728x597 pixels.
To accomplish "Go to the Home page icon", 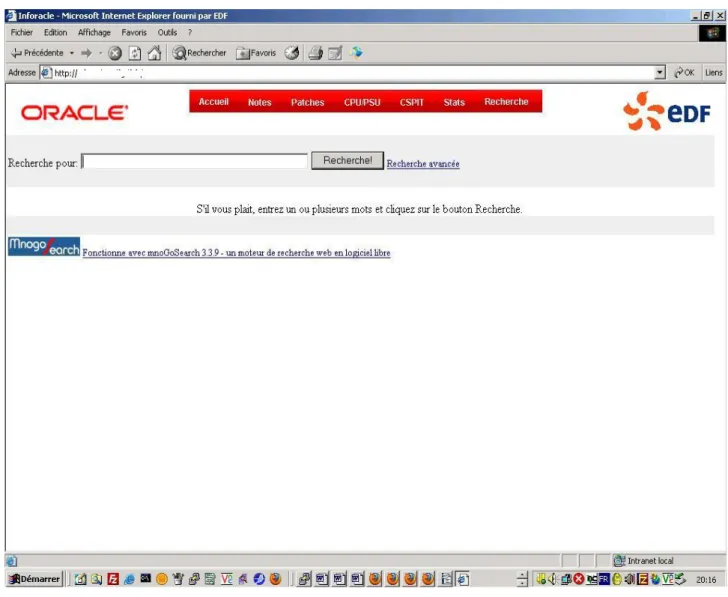I will pyautogui.click(x=154, y=53).
